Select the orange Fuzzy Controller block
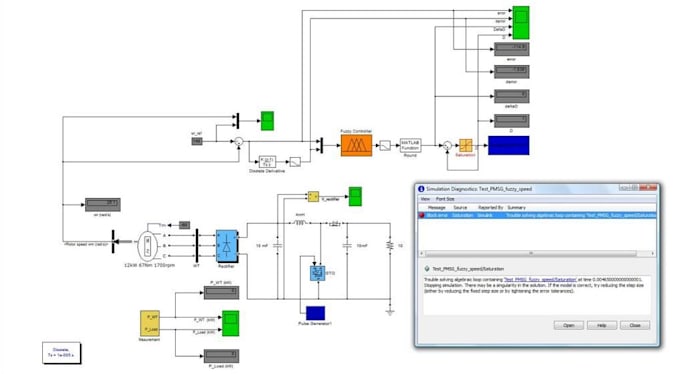 [x=356, y=145]
